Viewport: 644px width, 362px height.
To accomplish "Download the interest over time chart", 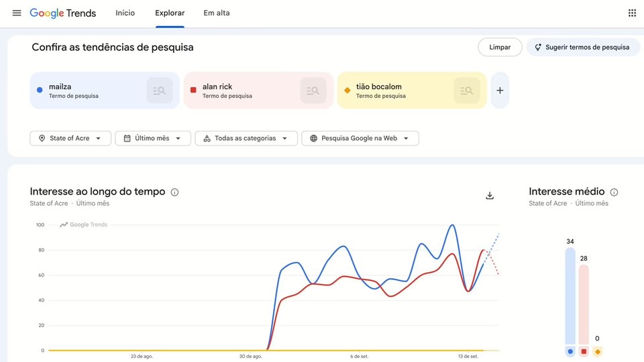I will click(490, 195).
